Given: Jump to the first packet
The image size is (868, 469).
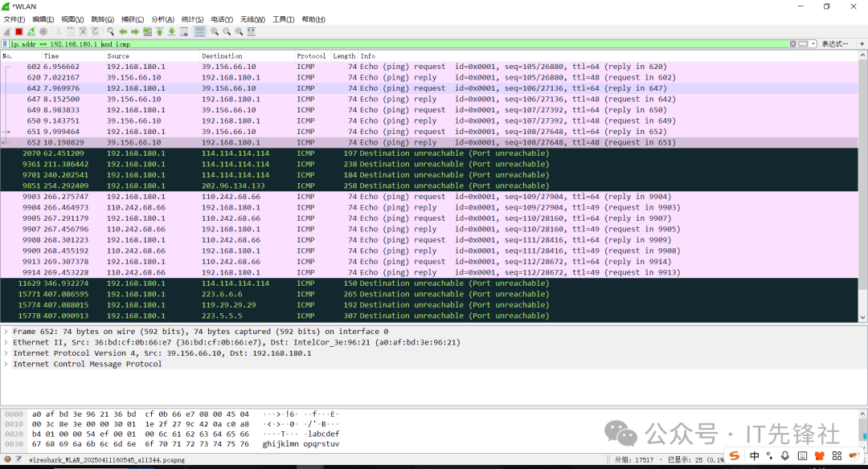Looking at the screenshot, I should (159, 31).
